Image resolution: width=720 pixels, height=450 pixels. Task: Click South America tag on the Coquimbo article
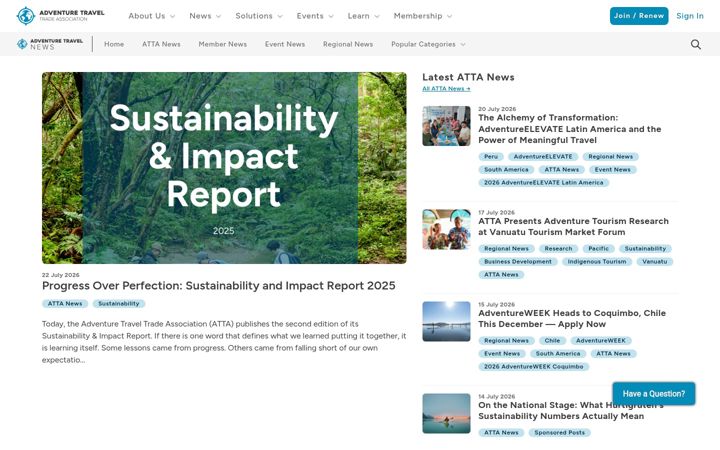click(558, 354)
